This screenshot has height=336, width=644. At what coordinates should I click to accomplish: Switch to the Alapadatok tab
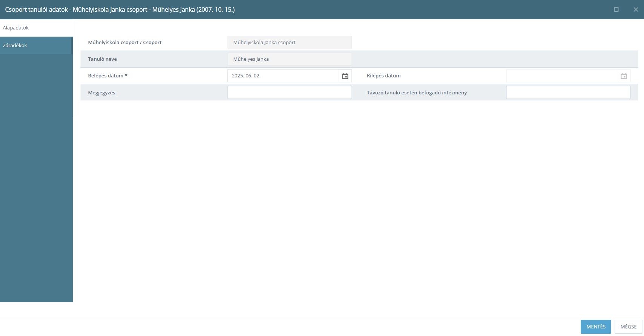(x=36, y=28)
